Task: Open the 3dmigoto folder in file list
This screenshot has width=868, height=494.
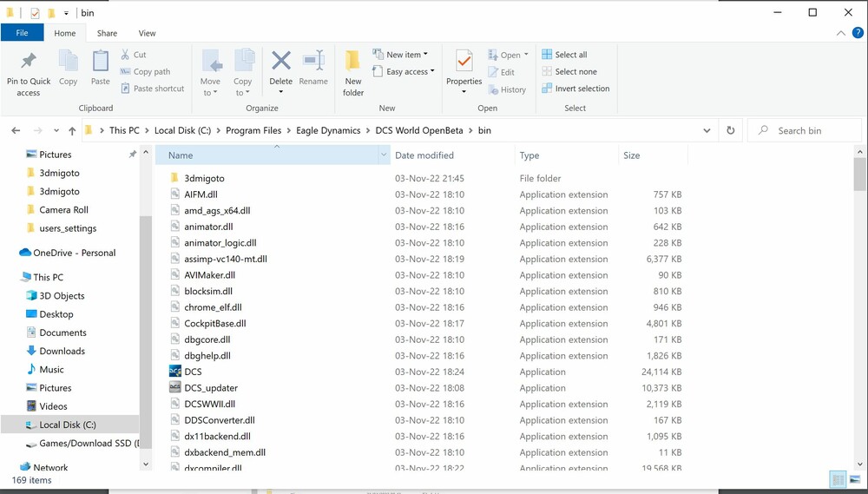Action: point(204,178)
